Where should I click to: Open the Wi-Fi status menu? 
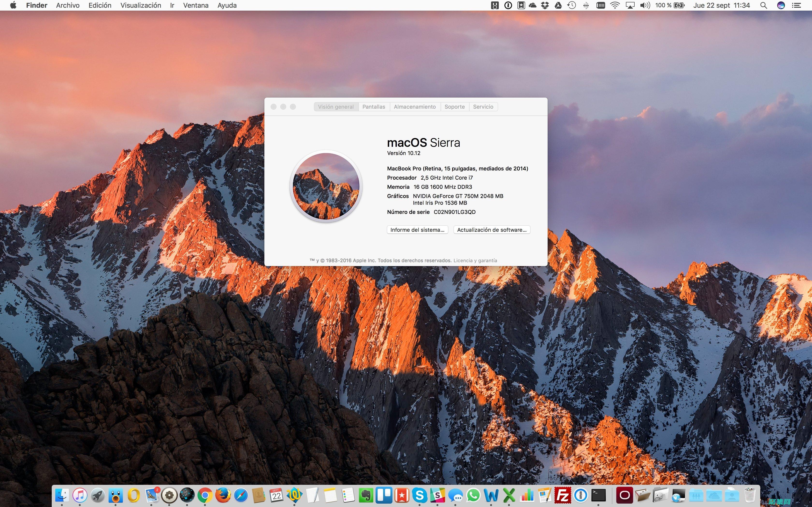pos(615,5)
